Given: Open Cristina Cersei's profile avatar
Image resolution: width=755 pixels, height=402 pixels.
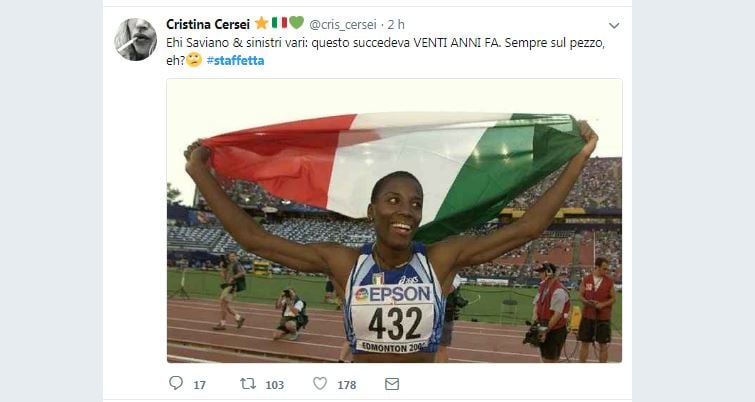Looking at the screenshot, I should click(135, 39).
